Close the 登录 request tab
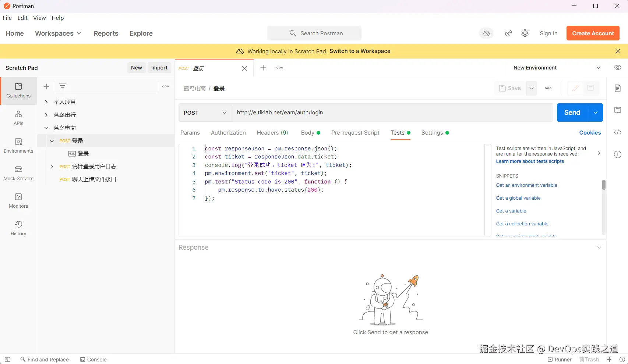The image size is (628, 364). pos(244,68)
